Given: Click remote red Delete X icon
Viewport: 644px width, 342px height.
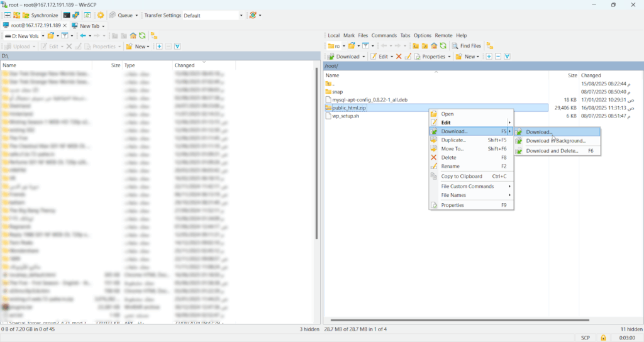Looking at the screenshot, I should (x=397, y=56).
